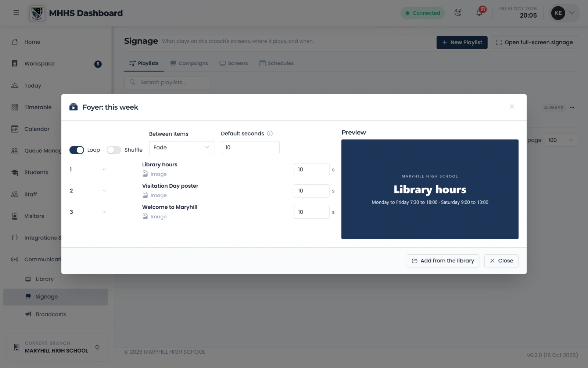The height and width of the screenshot is (368, 588).
Task: Open the notifications bell
Action: pos(480,13)
